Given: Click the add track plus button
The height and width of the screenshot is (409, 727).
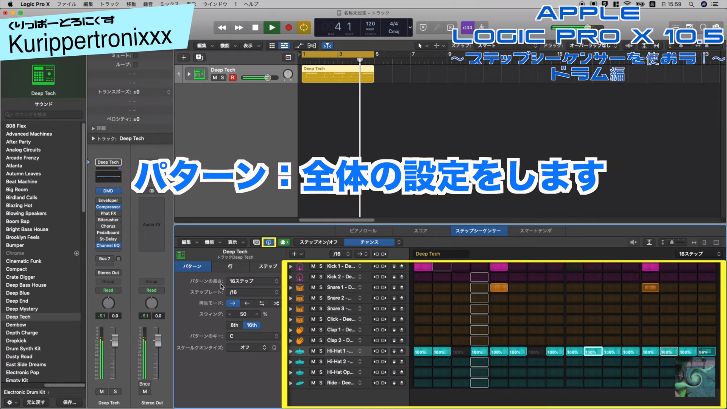Looking at the screenshot, I should 184,57.
